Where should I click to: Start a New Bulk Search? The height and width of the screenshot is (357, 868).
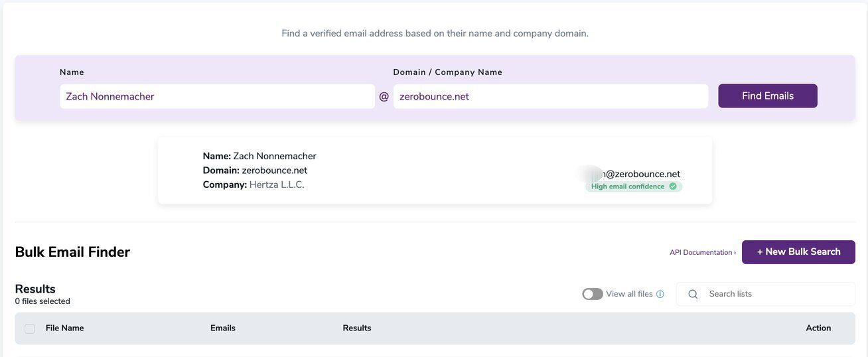point(798,252)
